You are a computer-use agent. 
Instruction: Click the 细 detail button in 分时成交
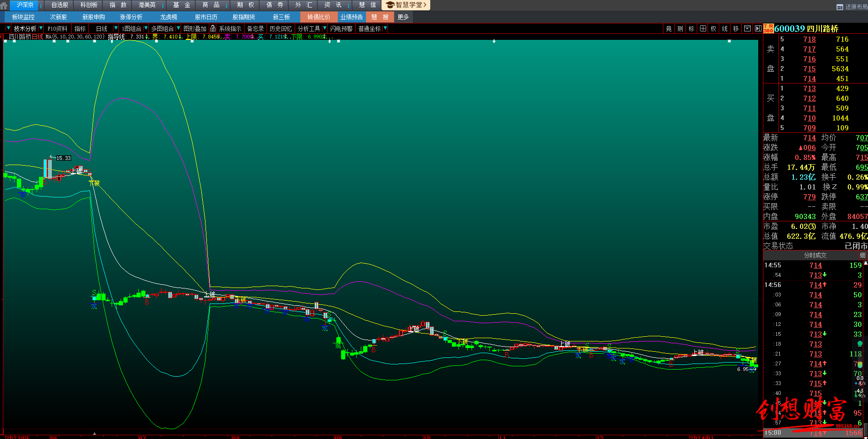(x=862, y=255)
